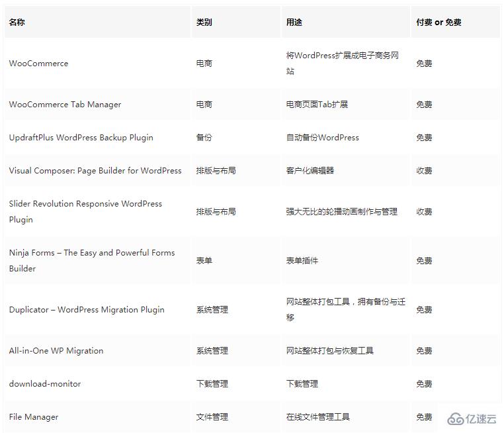Viewport: 504px width, 433px height.
Task: Click 免费 in UpdraftPlus row
Action: click(x=424, y=138)
